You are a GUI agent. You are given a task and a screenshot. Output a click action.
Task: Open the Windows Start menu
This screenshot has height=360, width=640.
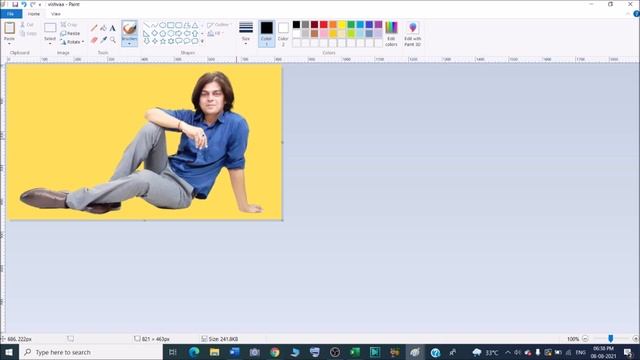pyautogui.click(x=9, y=352)
